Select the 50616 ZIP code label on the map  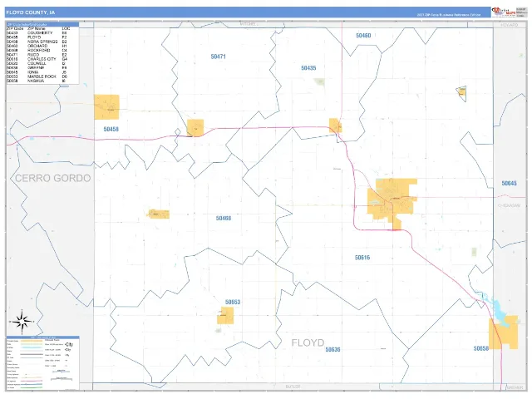[362, 258]
